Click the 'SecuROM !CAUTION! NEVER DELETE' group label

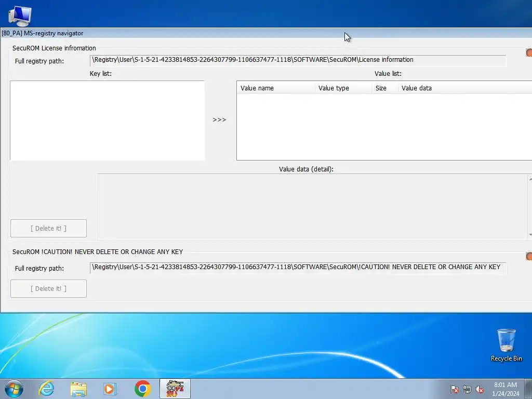(98, 252)
